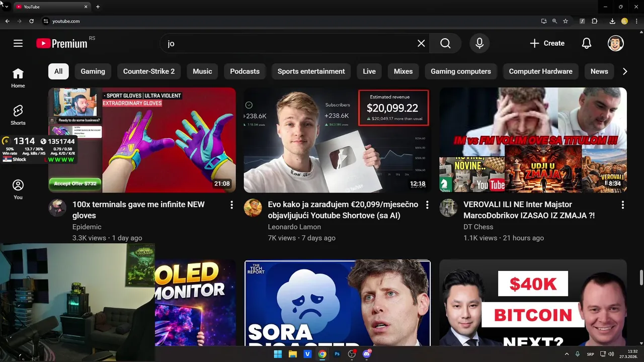Open the chess 'UDJI U ZMAJA' thumbnail
Screen dimensions: 644x362
point(533,140)
